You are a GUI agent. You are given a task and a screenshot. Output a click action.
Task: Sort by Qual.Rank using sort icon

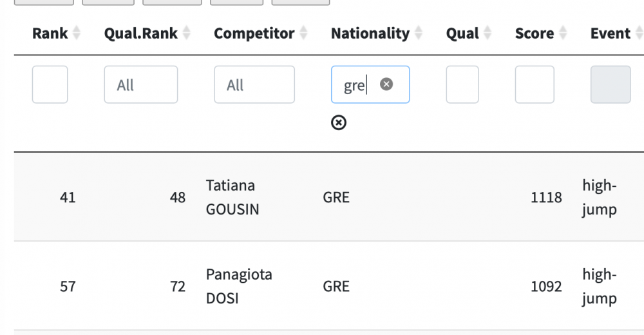pyautogui.click(x=187, y=33)
